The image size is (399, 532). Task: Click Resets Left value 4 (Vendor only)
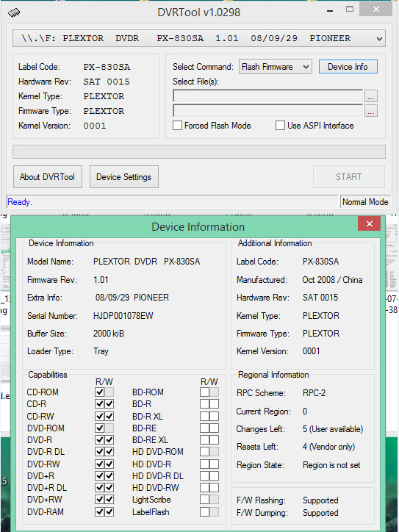coord(328,447)
